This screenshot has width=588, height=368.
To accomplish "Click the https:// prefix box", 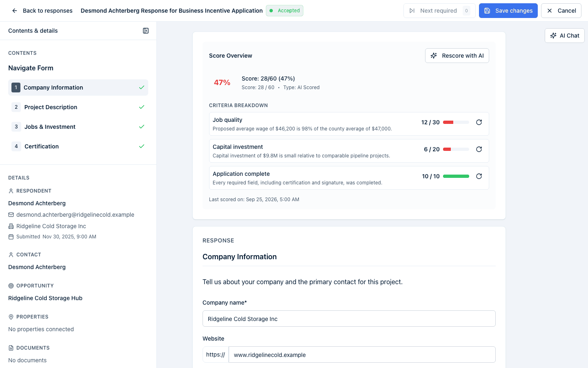I will (216, 355).
